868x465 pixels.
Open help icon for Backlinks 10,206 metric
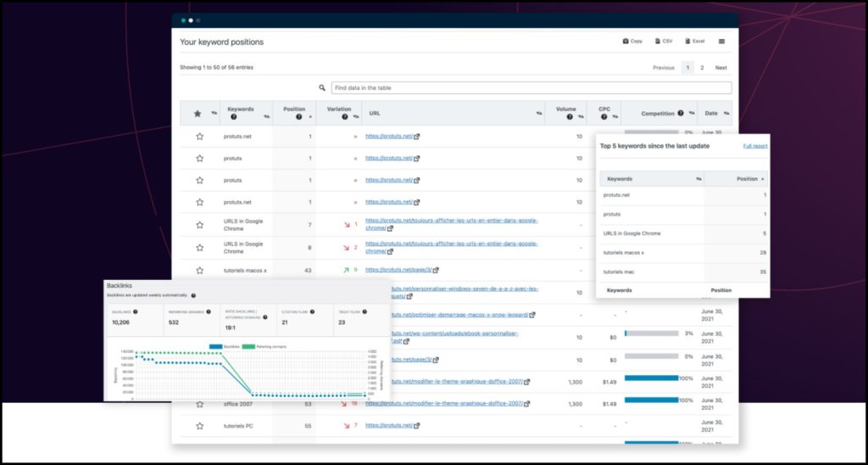(x=135, y=311)
